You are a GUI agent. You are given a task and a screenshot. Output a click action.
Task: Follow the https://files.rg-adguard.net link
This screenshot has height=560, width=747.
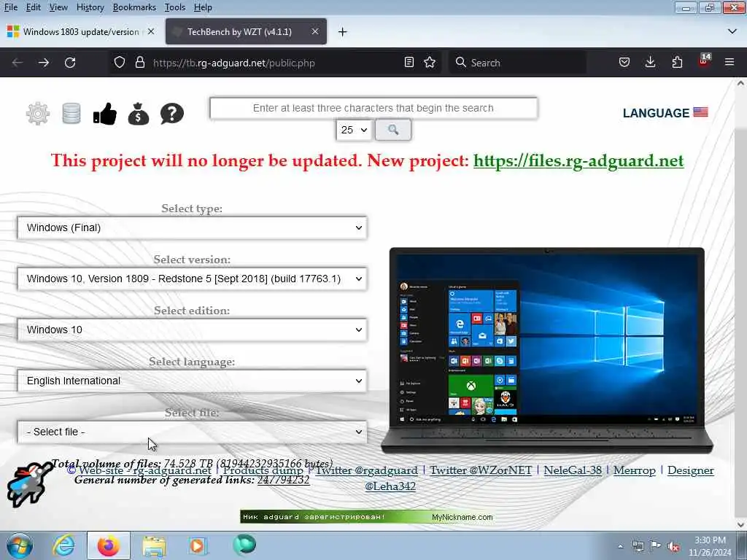click(578, 160)
